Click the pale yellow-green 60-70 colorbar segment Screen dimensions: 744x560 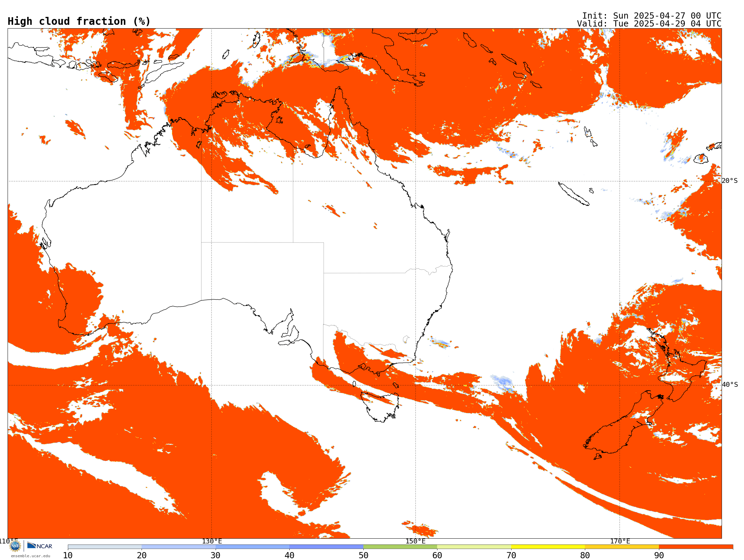coord(474,547)
